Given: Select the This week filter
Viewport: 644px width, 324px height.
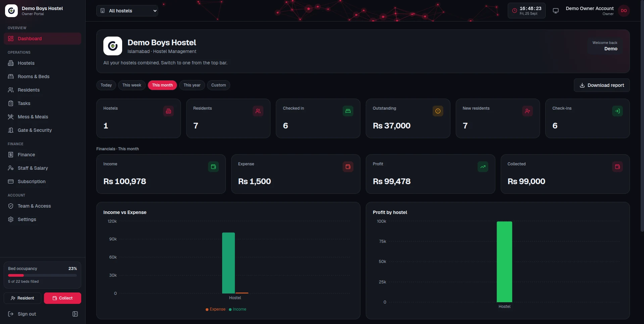Looking at the screenshot, I should tap(132, 85).
